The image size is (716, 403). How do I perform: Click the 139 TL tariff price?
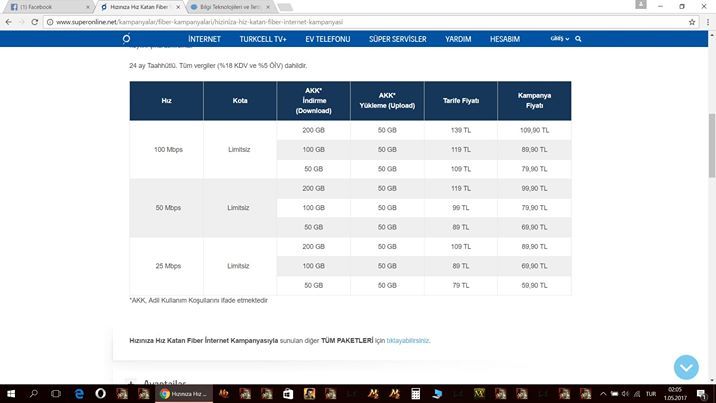461,130
